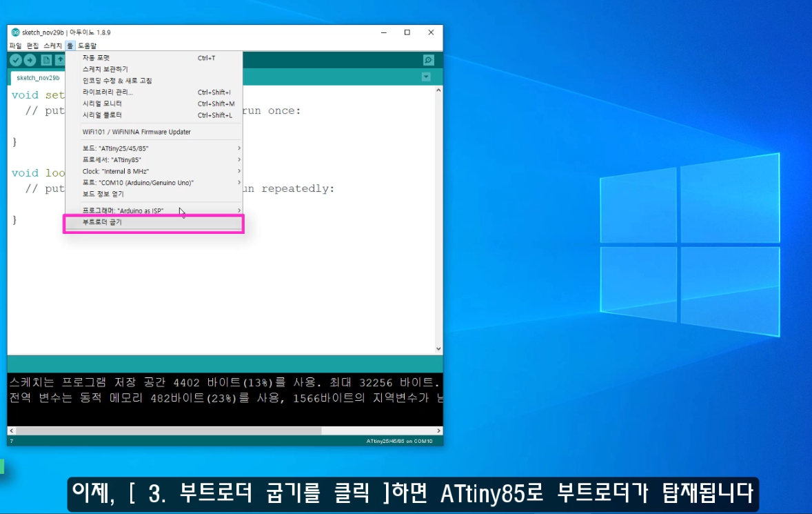Click console scrollbar right arrow
This screenshot has height=514, width=812.
(x=438, y=431)
